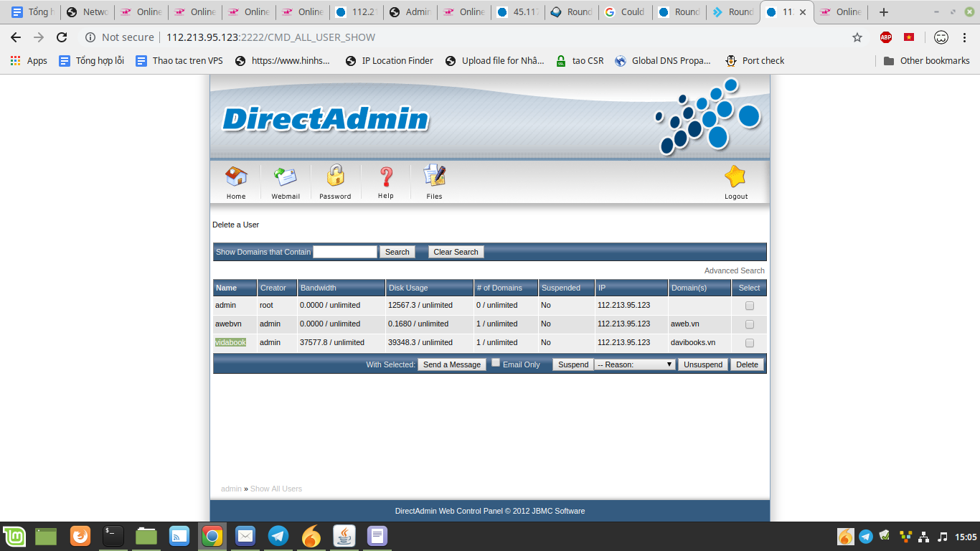Image resolution: width=980 pixels, height=551 pixels.
Task: Open the aweb.vn domain link
Action: point(685,324)
